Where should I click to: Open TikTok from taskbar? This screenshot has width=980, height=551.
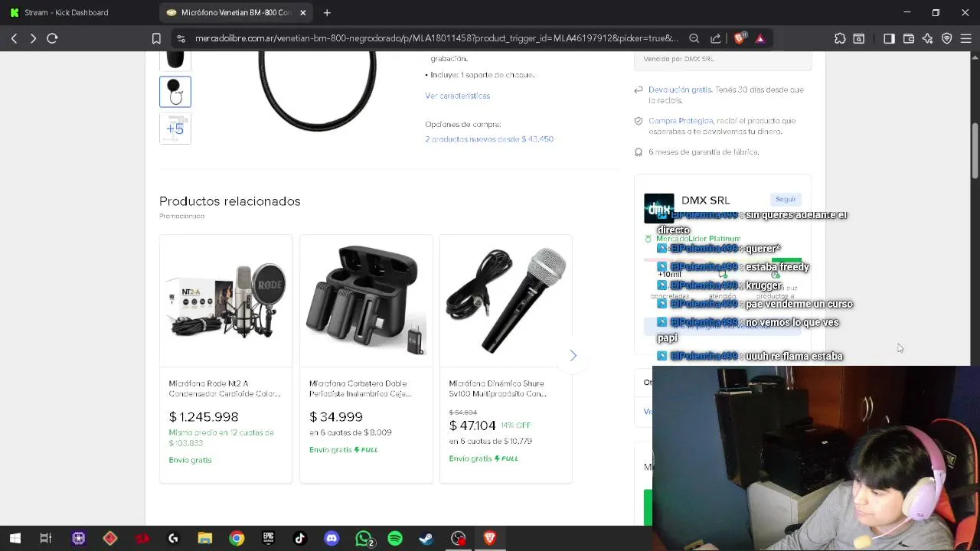[x=299, y=539]
